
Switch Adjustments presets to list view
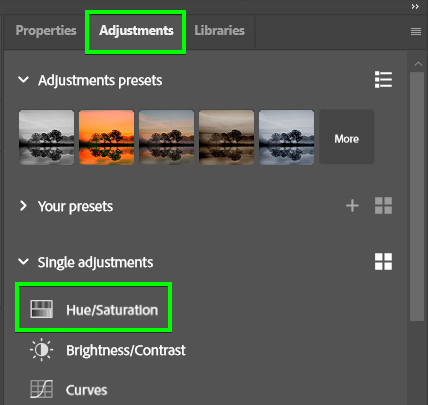pos(383,79)
